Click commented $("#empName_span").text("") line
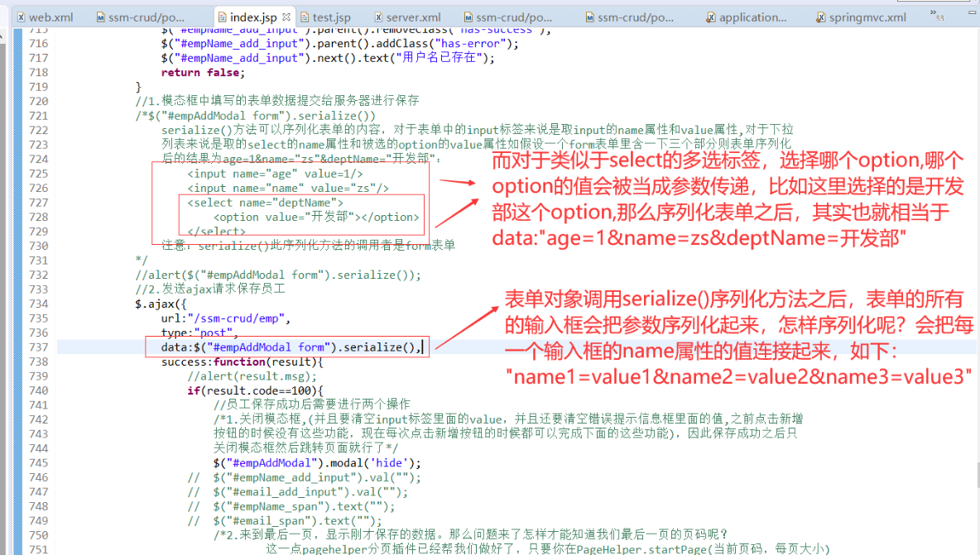This screenshot has height=560, width=980. 291,506
